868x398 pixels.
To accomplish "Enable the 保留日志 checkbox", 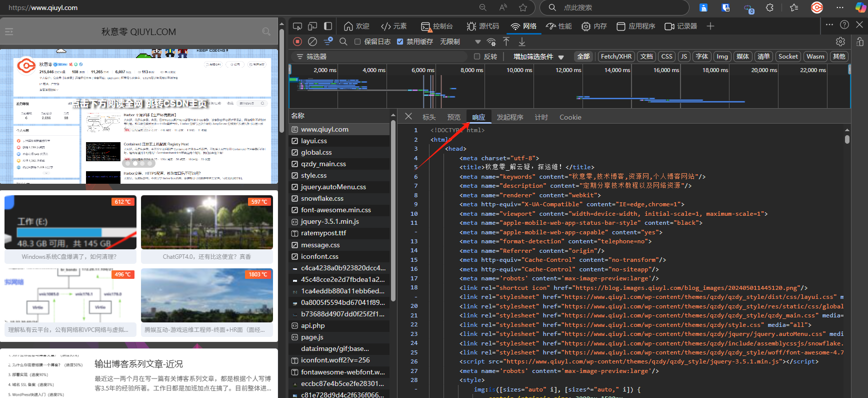I will coord(357,42).
